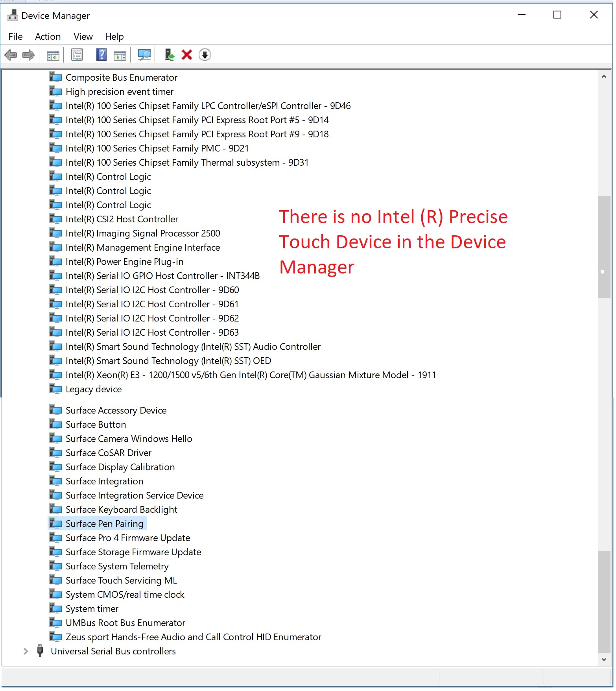Open the File menu

point(15,37)
